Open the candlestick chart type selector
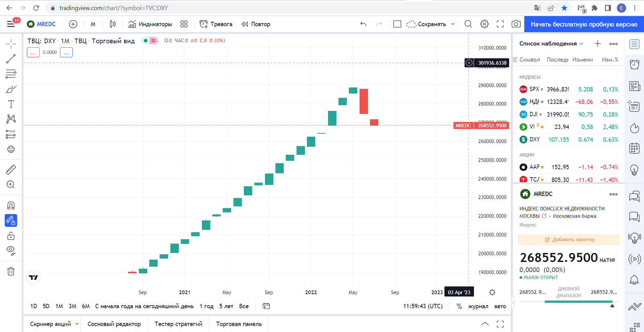 pos(113,24)
